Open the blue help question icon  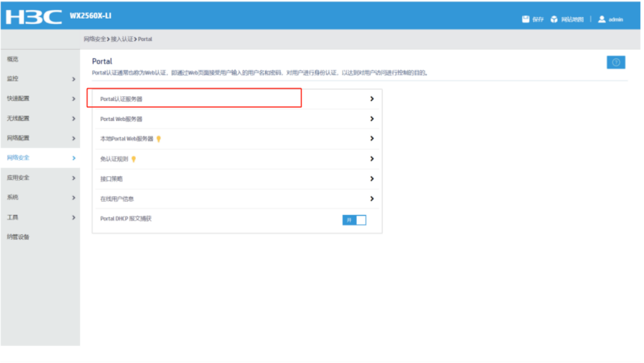click(x=618, y=63)
